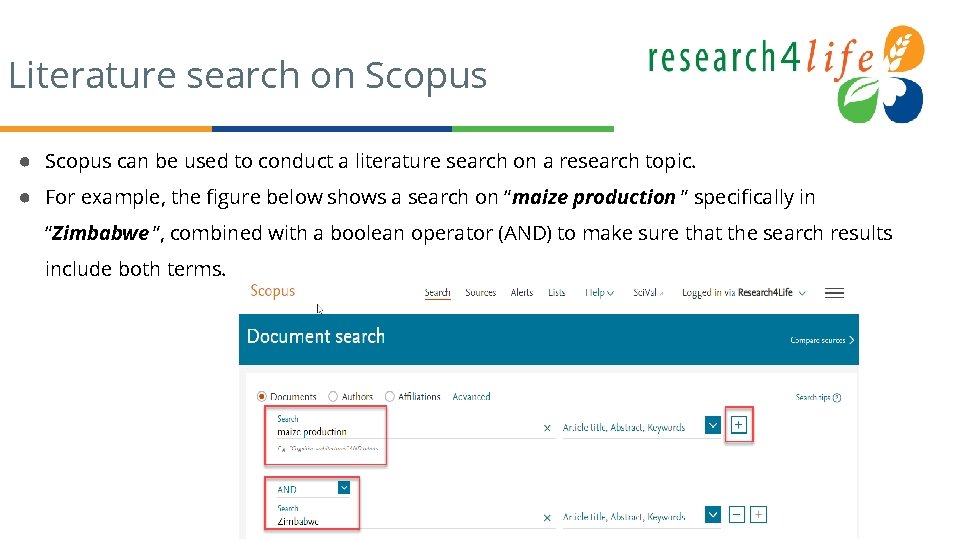This screenshot has width=960, height=540.
Task: Add another field after Zimbabwe row
Action: point(758,515)
